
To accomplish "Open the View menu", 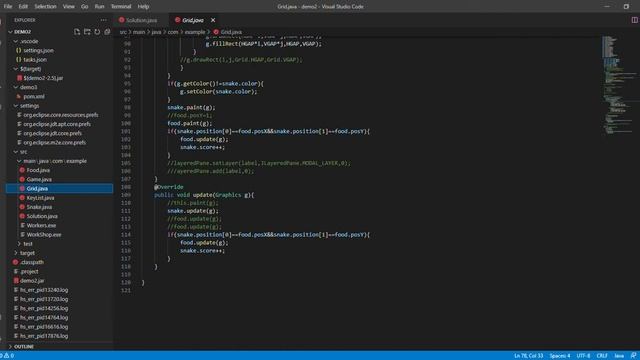I will click(x=69, y=7).
